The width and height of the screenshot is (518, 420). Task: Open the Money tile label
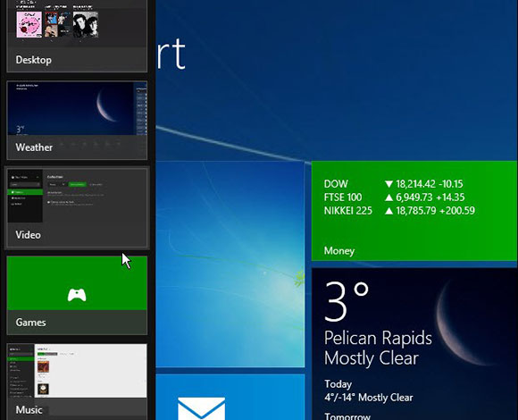click(x=339, y=251)
